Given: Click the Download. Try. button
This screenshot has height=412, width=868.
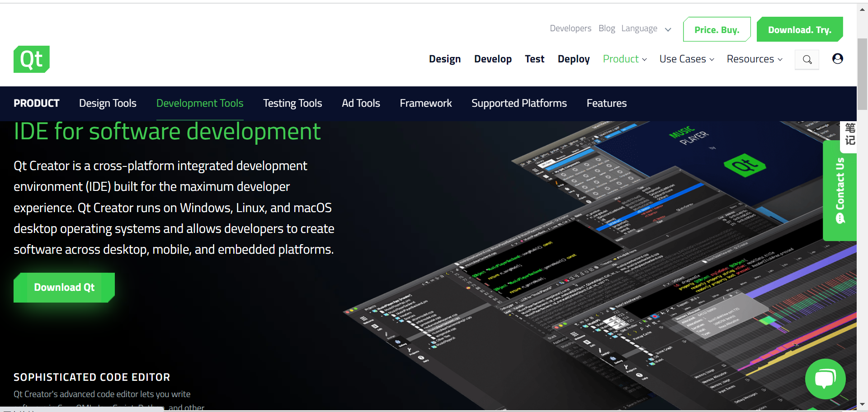Looking at the screenshot, I should 800,29.
